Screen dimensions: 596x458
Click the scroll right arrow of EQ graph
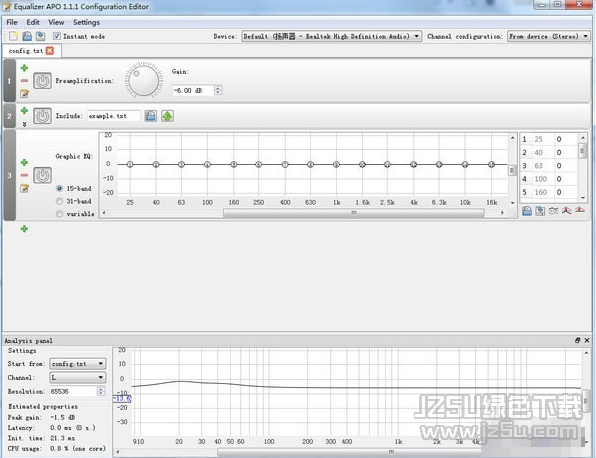[502, 213]
